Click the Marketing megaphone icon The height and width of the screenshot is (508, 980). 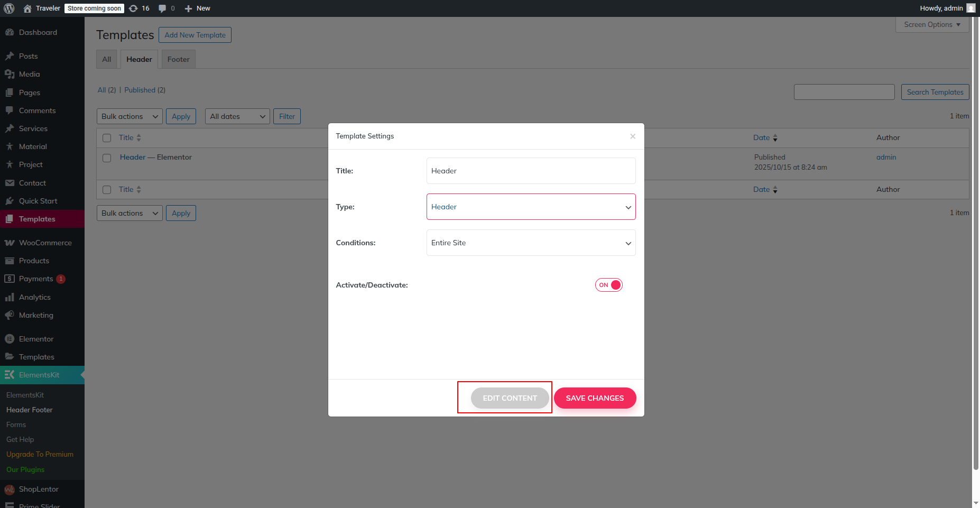pyautogui.click(x=10, y=315)
